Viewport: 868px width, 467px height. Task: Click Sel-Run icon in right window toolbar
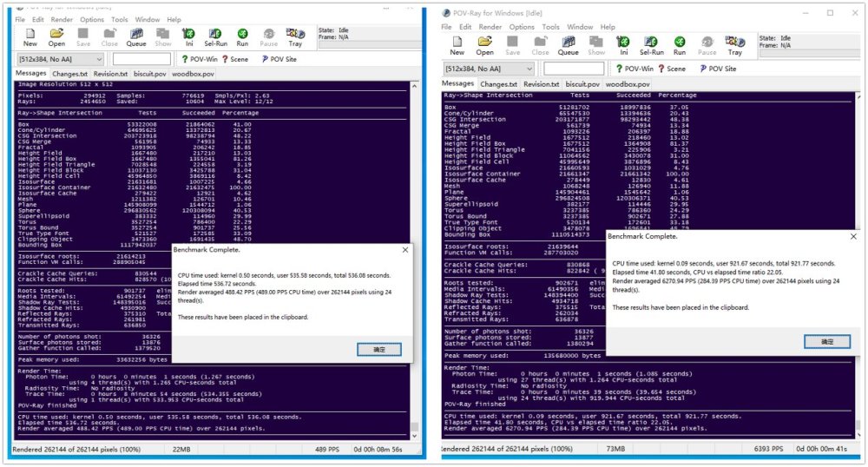(652, 46)
